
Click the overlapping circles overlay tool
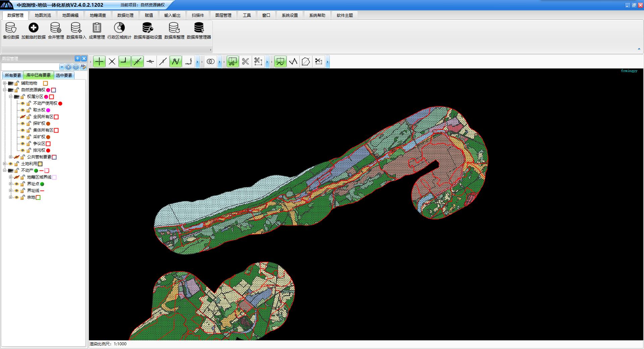(211, 61)
